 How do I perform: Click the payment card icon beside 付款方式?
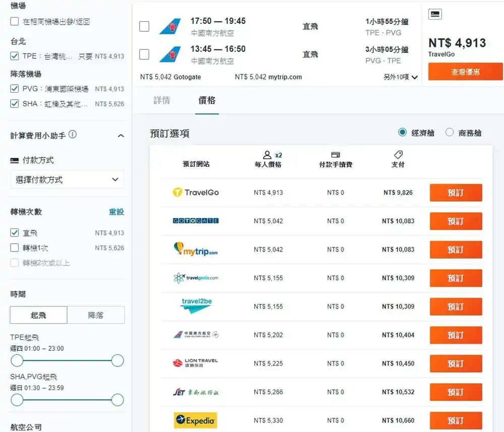coord(15,160)
